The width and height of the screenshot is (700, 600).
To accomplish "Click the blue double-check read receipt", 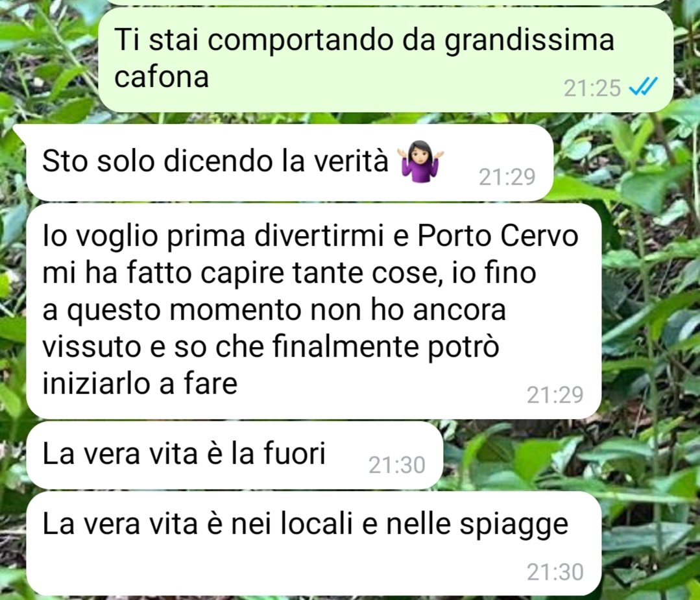I will click(643, 87).
